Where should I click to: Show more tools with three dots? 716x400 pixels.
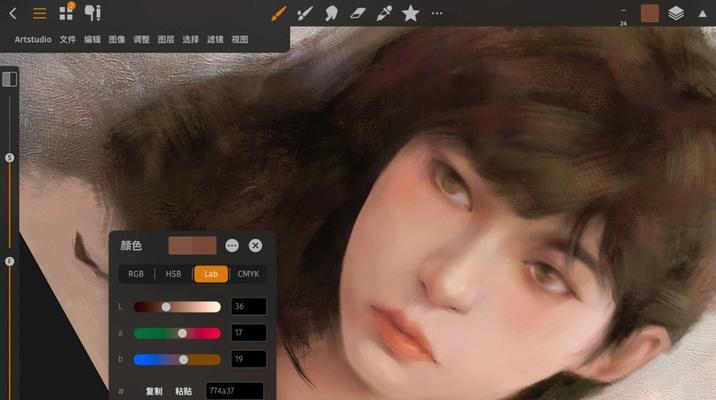[437, 13]
